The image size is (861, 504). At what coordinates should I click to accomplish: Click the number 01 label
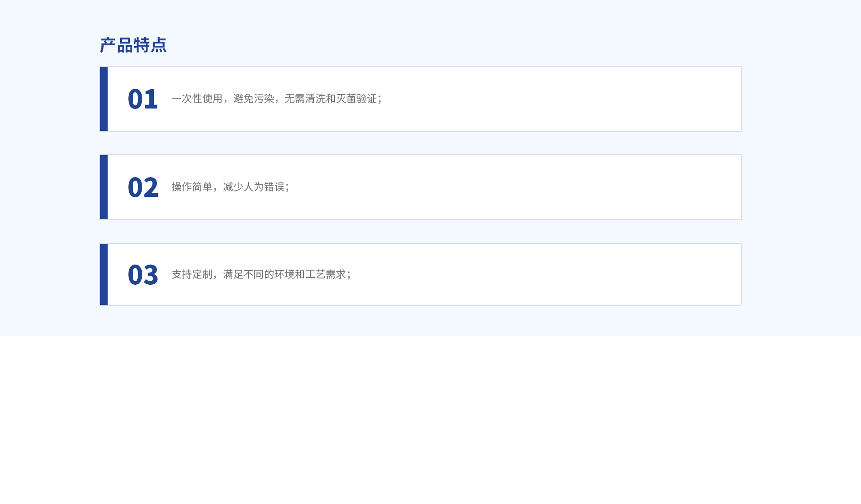[143, 99]
